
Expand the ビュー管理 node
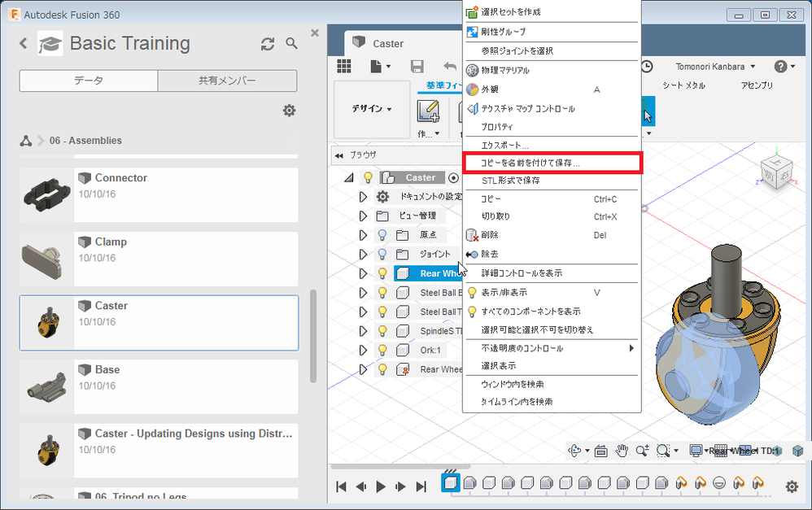pos(363,216)
